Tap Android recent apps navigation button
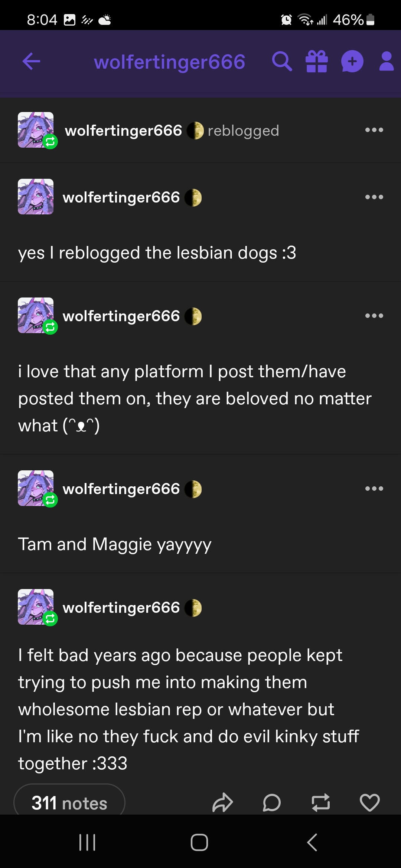 (88, 842)
